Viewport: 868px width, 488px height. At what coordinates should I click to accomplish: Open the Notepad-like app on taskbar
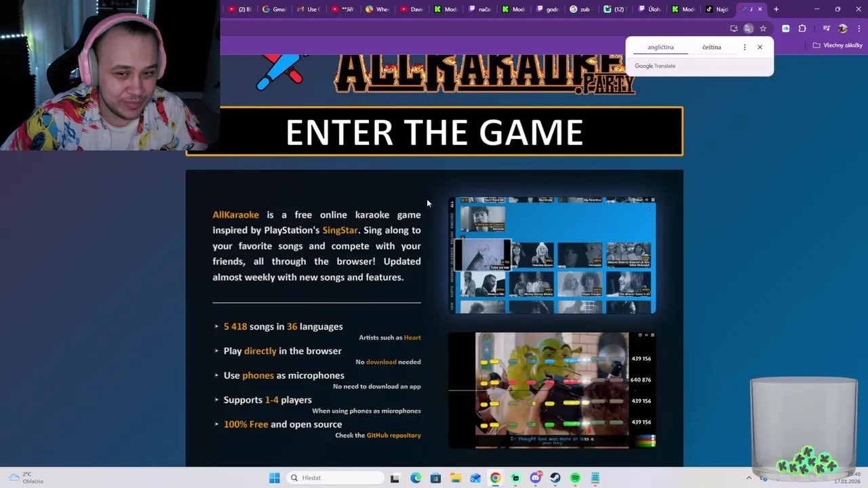pos(595,478)
